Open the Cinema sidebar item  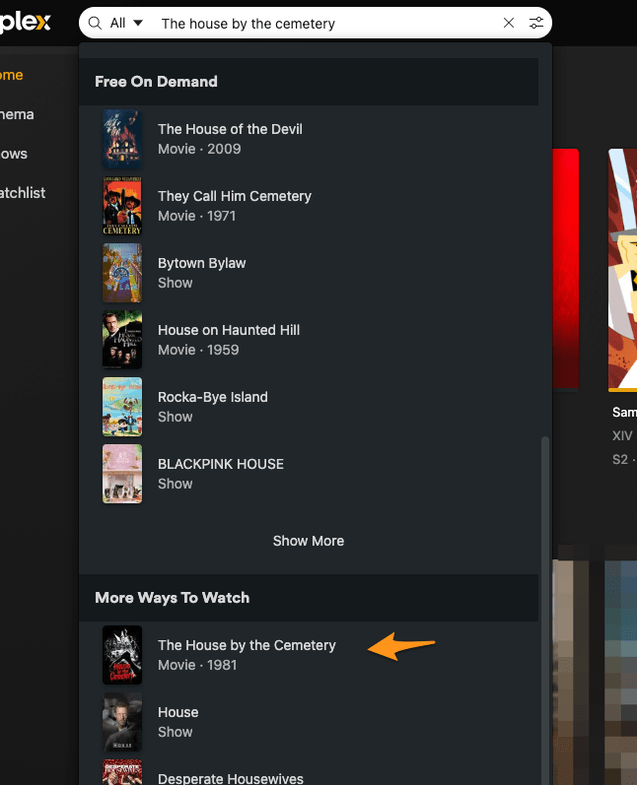(x=17, y=114)
